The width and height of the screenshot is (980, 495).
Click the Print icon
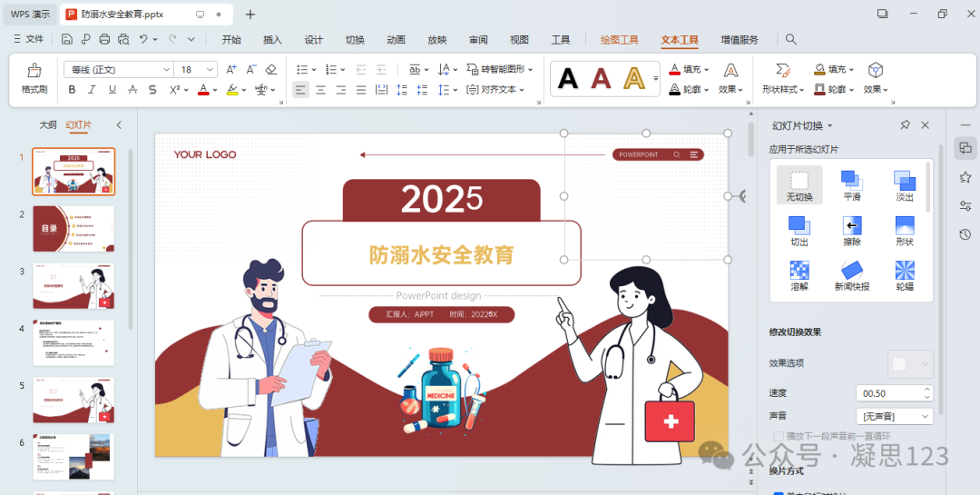104,39
